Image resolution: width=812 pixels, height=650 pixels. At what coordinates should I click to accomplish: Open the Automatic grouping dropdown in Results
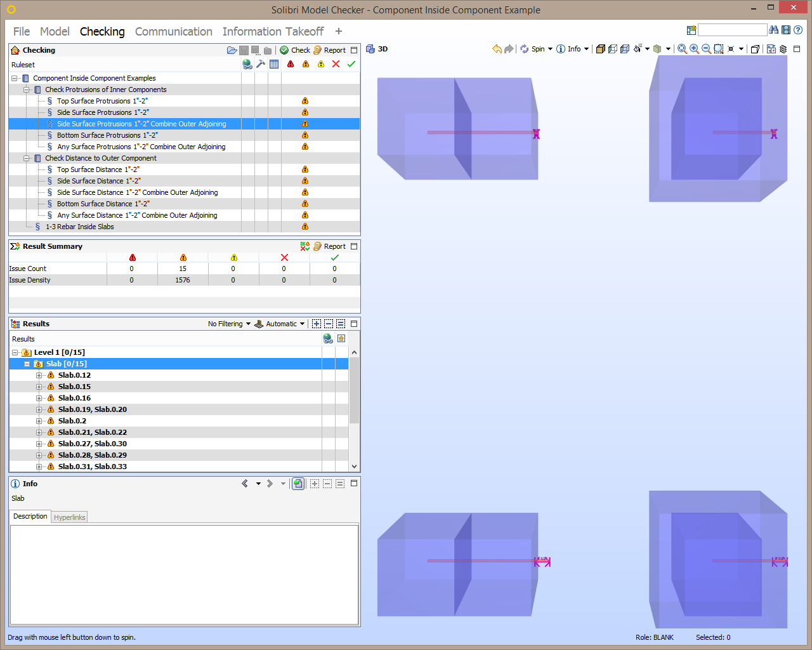280,324
